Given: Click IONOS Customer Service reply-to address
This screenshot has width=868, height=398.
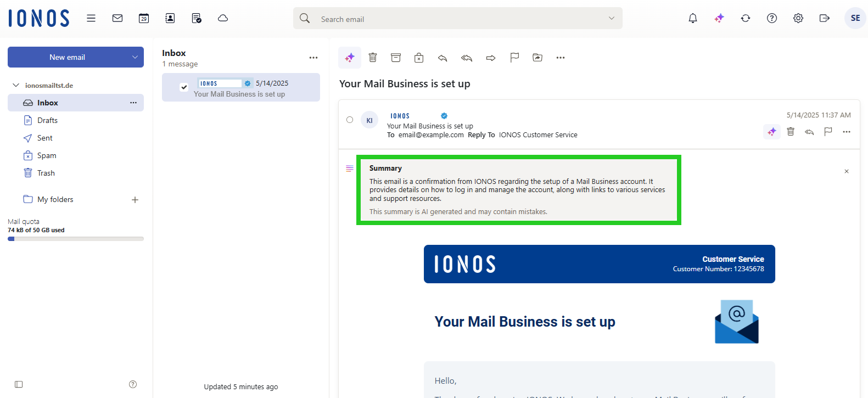Looking at the screenshot, I should pyautogui.click(x=538, y=134).
